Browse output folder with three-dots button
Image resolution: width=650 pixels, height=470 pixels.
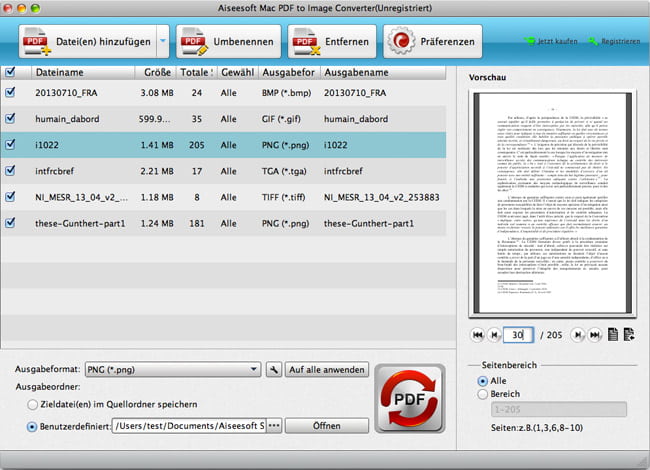[x=273, y=425]
